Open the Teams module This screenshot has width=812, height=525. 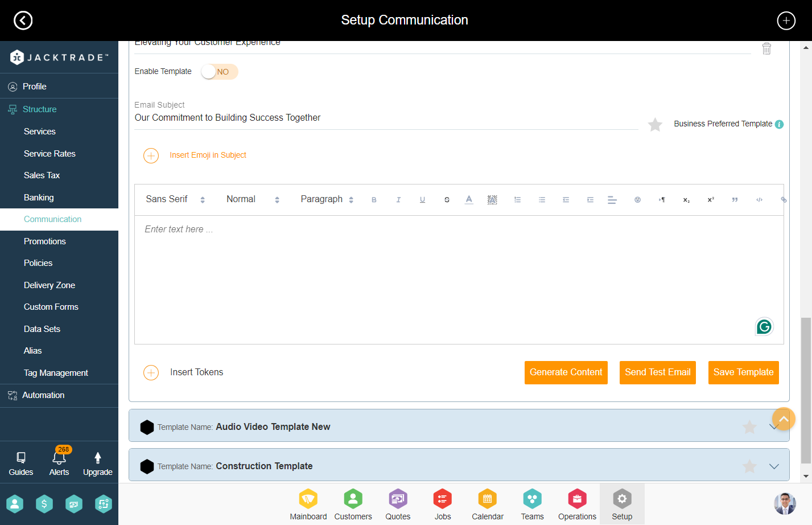[532, 505]
